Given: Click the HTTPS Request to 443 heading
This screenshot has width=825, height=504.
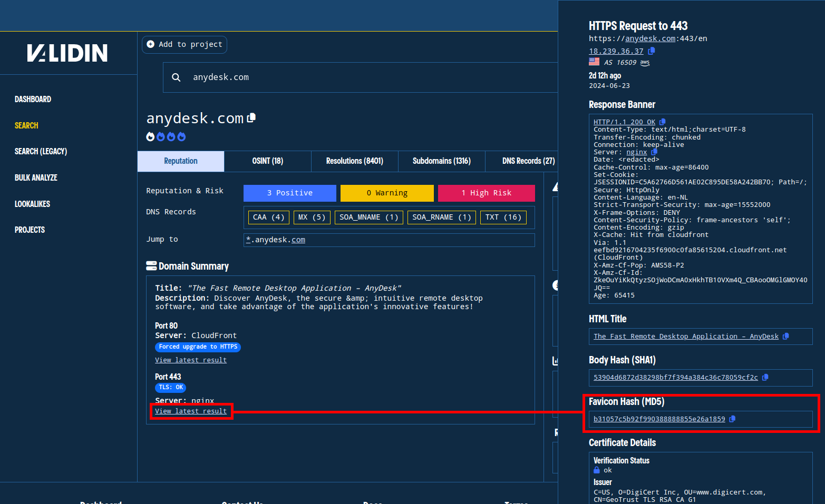Looking at the screenshot, I should [638, 26].
